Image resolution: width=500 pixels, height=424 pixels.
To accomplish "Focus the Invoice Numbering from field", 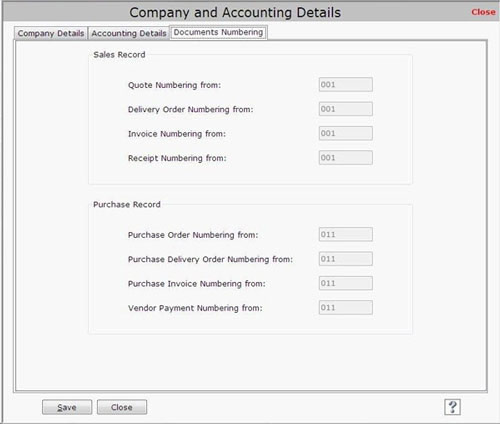I will click(346, 133).
